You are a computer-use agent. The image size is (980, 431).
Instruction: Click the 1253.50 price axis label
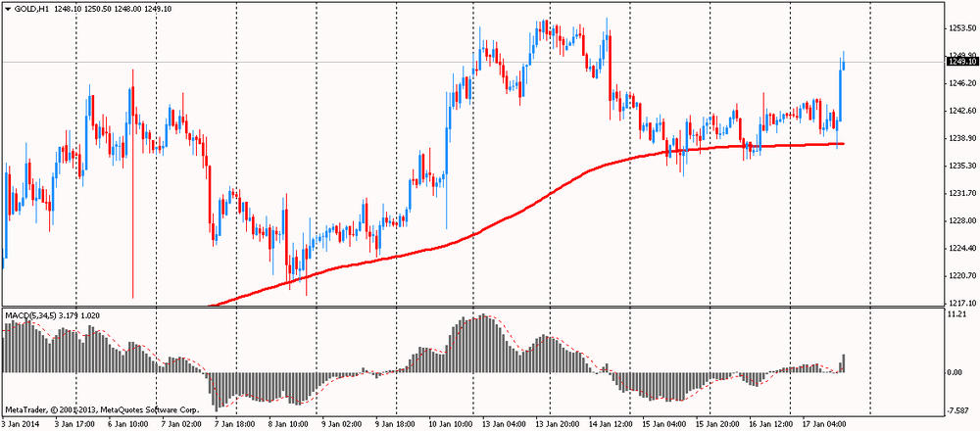[962, 28]
